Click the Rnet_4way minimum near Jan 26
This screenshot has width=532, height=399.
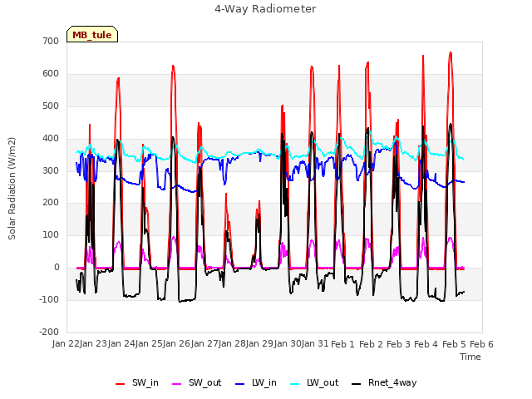tap(180, 301)
